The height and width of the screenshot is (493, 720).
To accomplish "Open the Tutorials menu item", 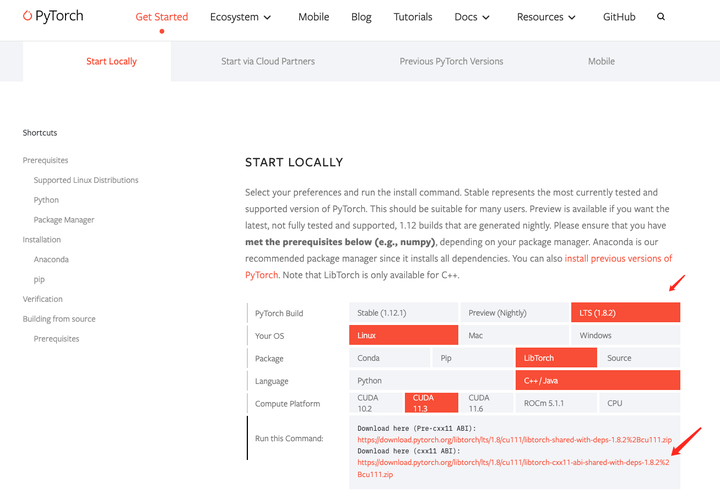I will click(x=412, y=17).
